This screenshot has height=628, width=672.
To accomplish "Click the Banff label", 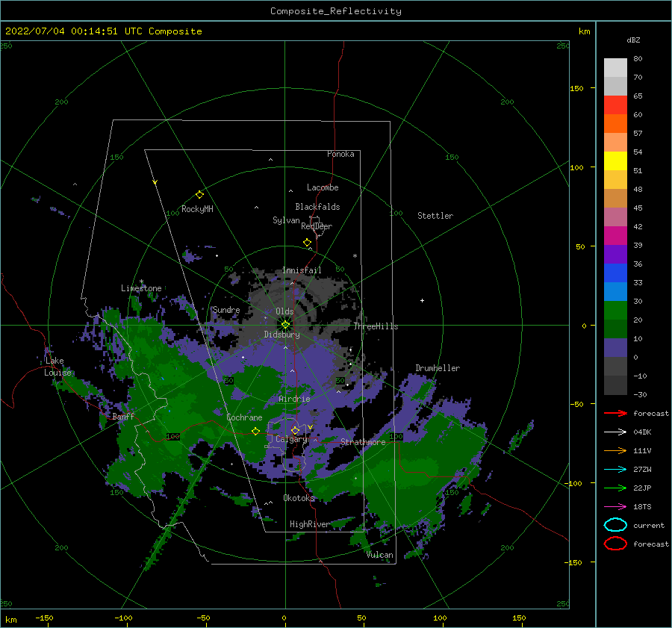I will tap(123, 416).
